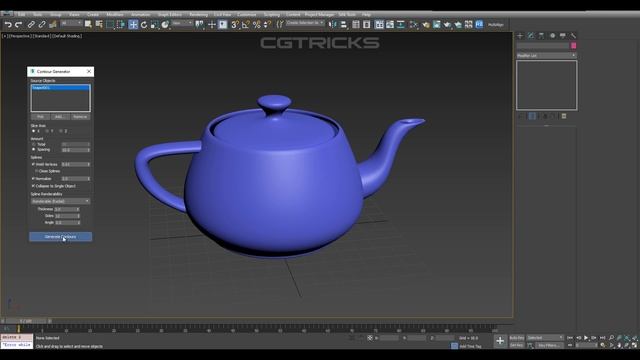This screenshot has width=640, height=360.
Task: Click the timeline frame slider handle
Action: coord(26,321)
